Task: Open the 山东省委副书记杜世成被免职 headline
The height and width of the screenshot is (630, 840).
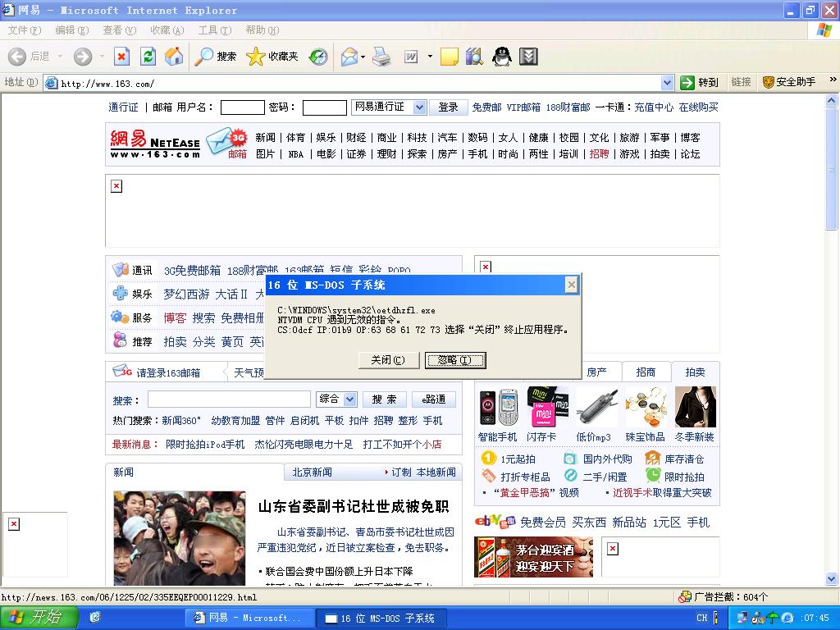Action: [354, 506]
